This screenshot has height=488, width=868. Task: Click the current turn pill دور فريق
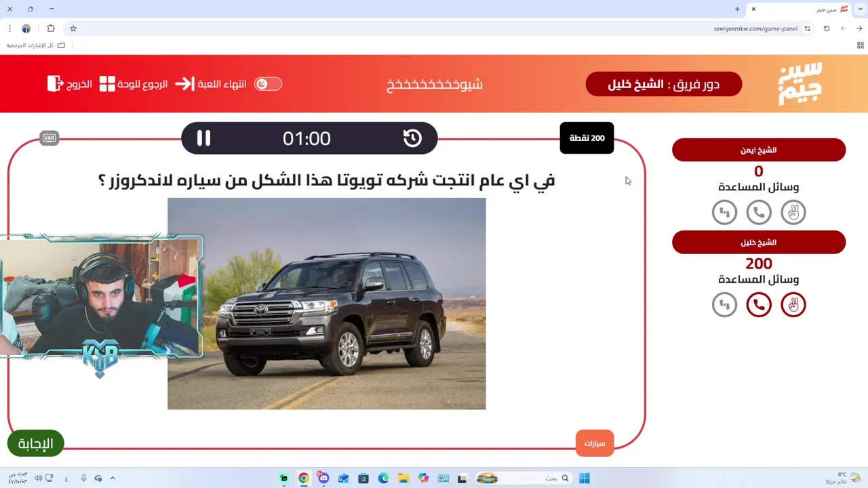tap(663, 84)
